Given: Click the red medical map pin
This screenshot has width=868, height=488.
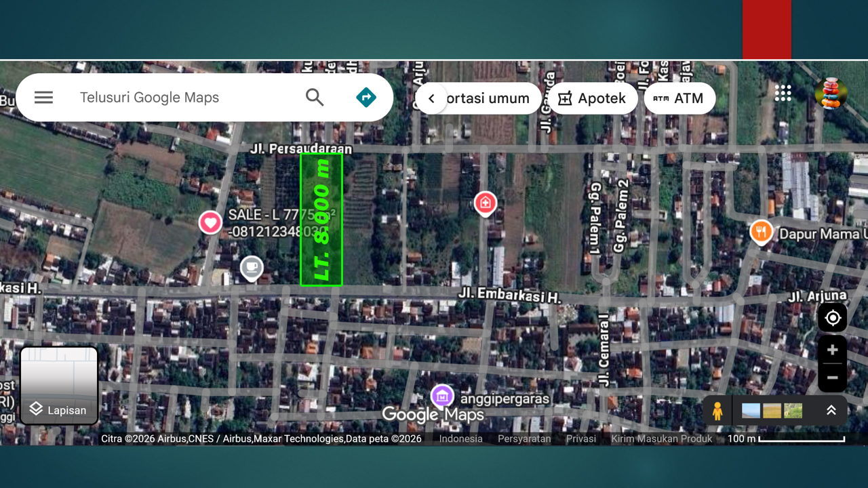Looking at the screenshot, I should coord(485,203).
